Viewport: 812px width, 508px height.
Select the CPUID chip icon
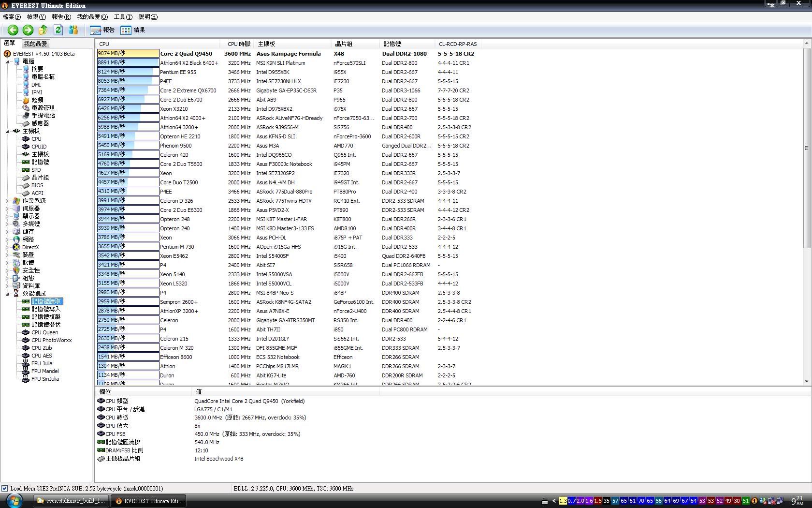[x=26, y=147]
